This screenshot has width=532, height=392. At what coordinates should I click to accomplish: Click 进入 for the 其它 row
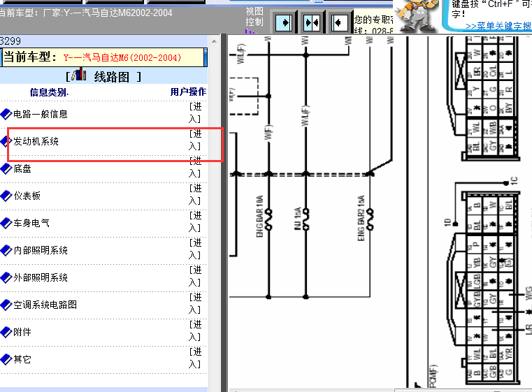[x=195, y=358]
